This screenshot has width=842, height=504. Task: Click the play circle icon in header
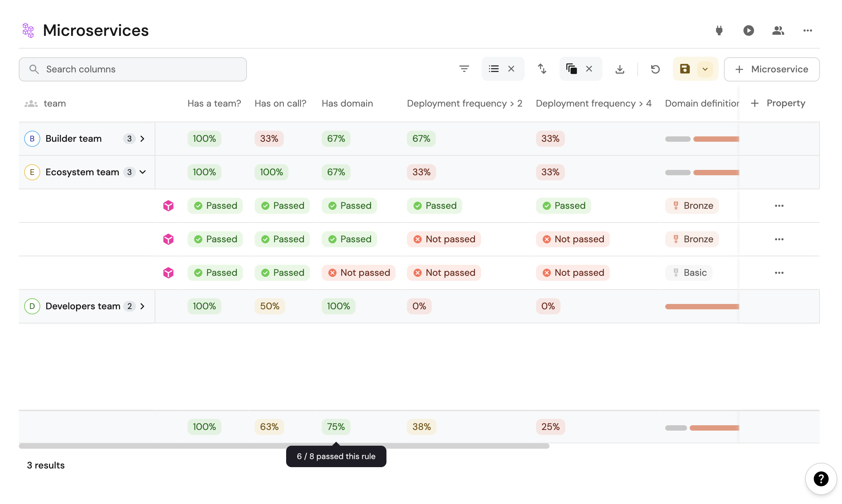tap(748, 30)
